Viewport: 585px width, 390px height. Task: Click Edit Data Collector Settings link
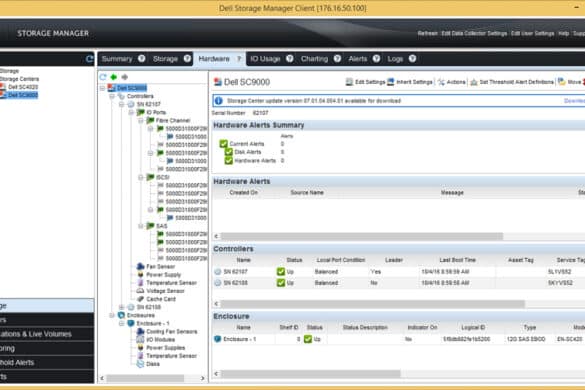[x=474, y=33]
